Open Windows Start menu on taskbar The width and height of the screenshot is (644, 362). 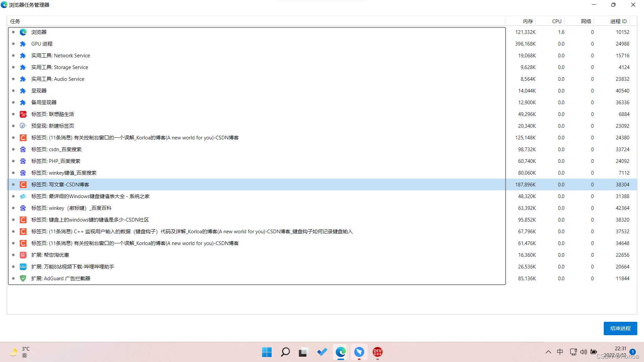[x=267, y=352]
